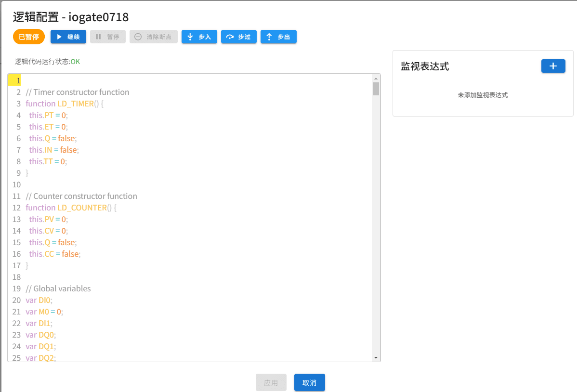This screenshot has width=577, height=392.
Task: Click Clear Breakpoints (清除断点) button
Action: [x=153, y=37]
